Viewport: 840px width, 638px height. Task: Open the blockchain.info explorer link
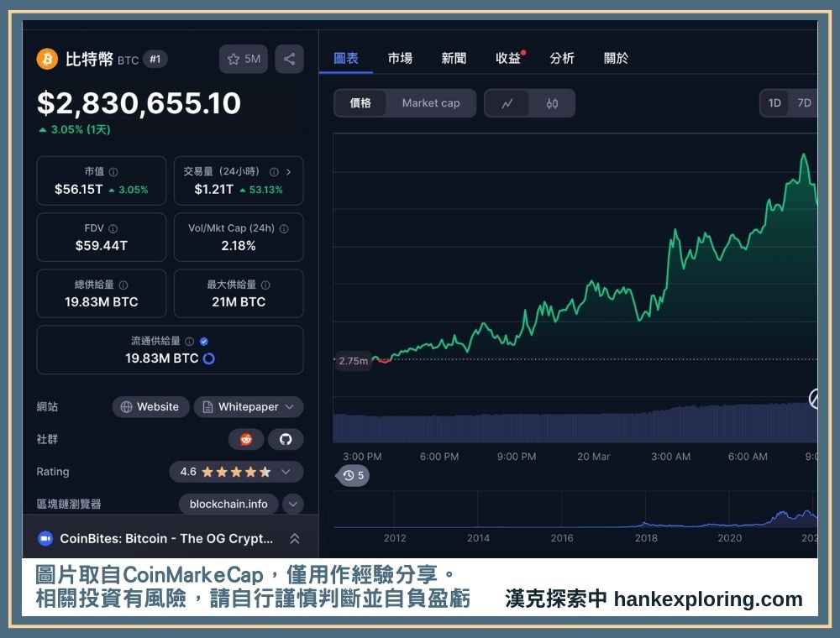[x=228, y=504]
